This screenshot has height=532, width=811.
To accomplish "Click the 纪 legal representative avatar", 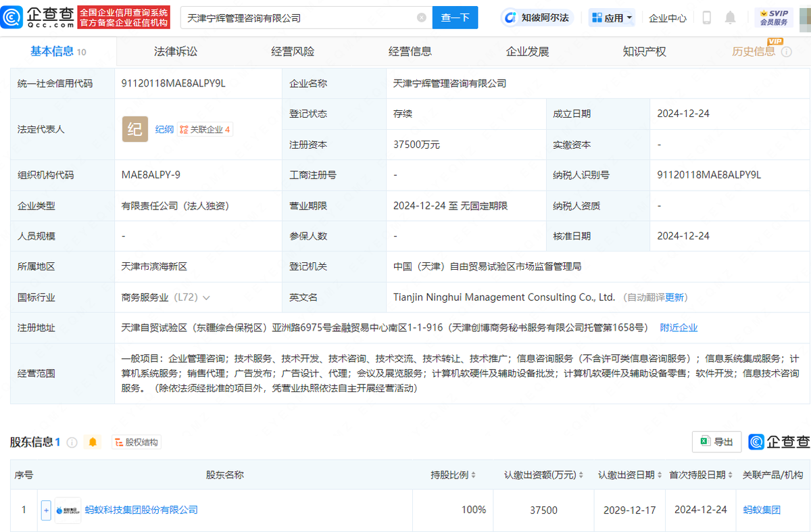I will [134, 128].
